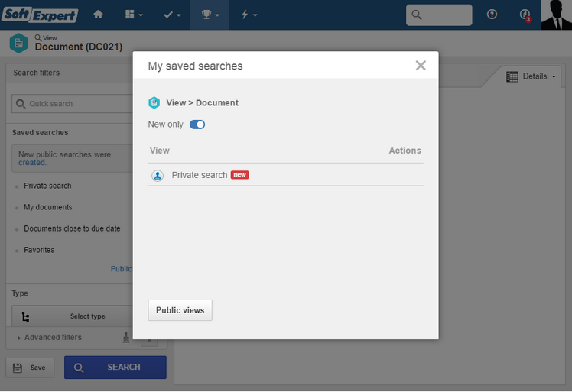Open the user profile avatar

pos(556,15)
